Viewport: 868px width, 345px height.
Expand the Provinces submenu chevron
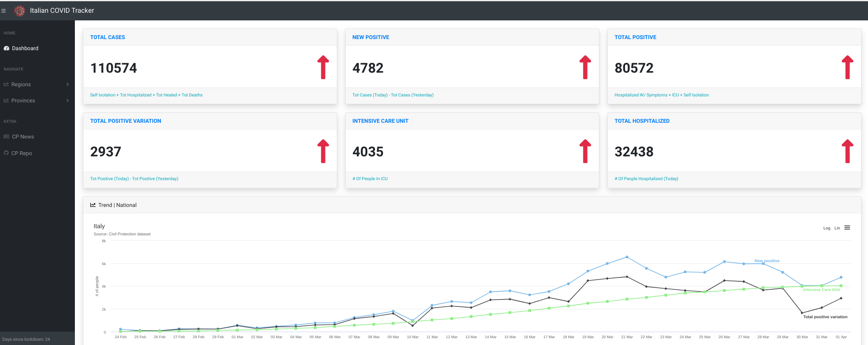tap(68, 101)
